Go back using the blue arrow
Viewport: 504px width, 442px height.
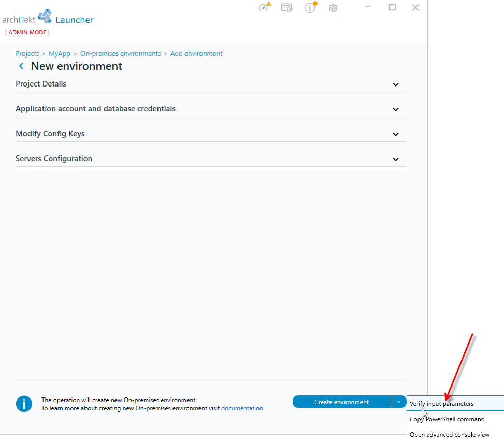(x=21, y=66)
